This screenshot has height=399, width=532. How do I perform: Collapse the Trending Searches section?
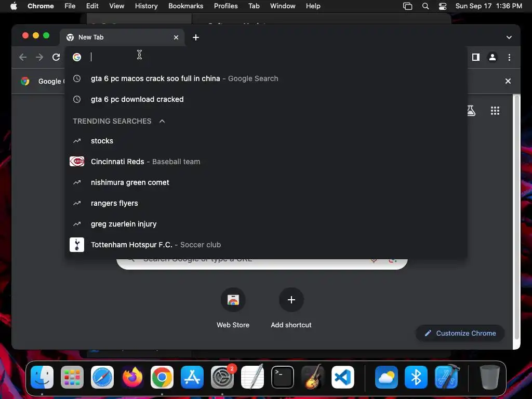[x=162, y=121]
